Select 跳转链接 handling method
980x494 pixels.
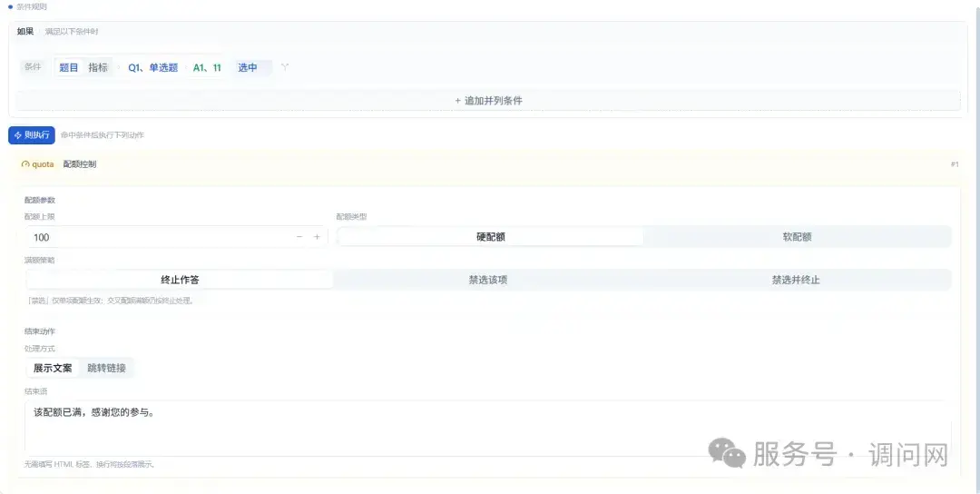(x=107, y=369)
